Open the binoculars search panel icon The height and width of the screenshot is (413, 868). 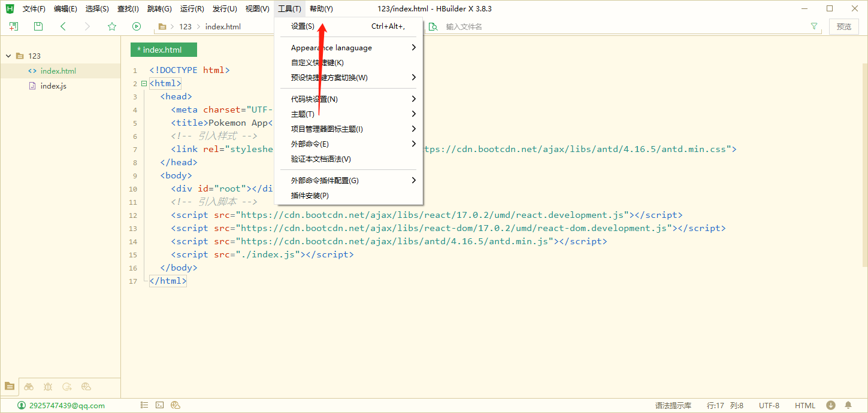tap(29, 387)
